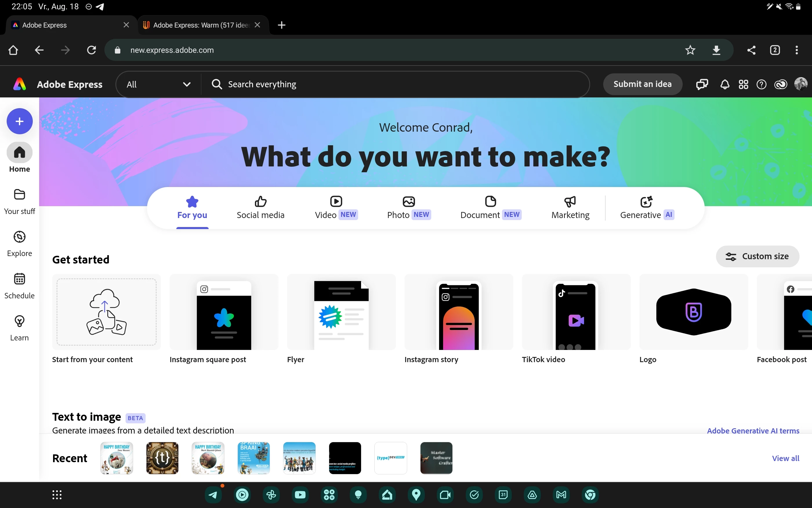
Task: Open the browser three-dot menu
Action: [797, 50]
